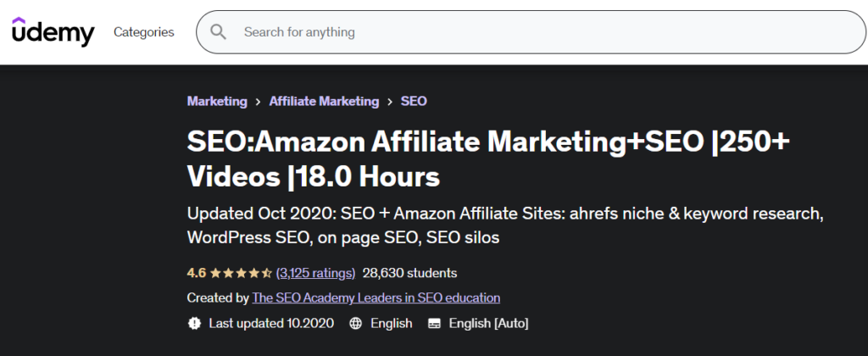Click the course title heading

(488, 159)
